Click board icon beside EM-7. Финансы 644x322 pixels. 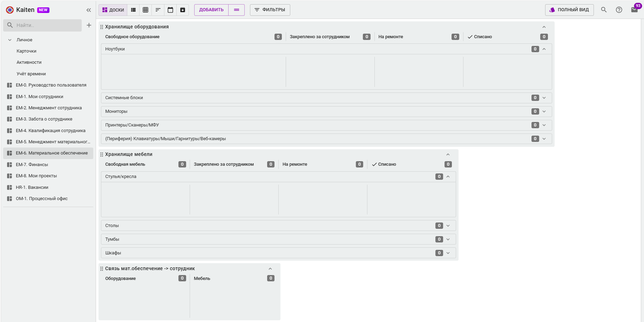(9, 165)
